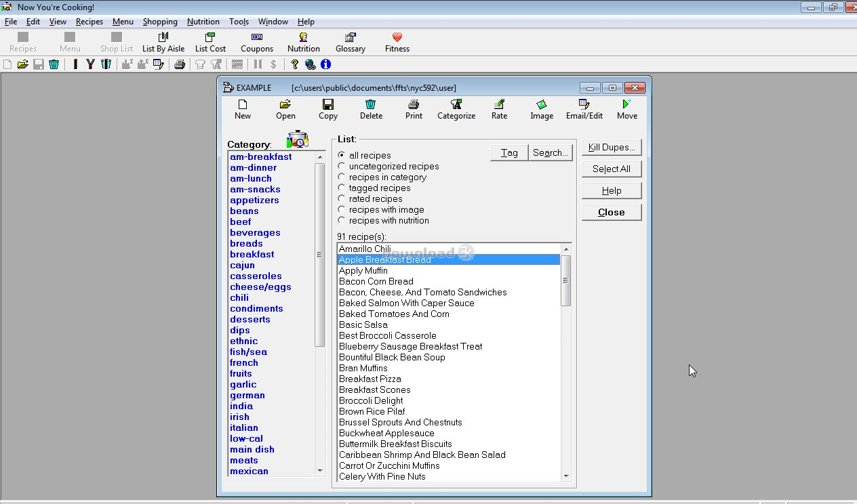Click the blank-page new icon in the small main toolbar
Image resolution: width=857 pixels, height=504 pixels.
[7, 64]
